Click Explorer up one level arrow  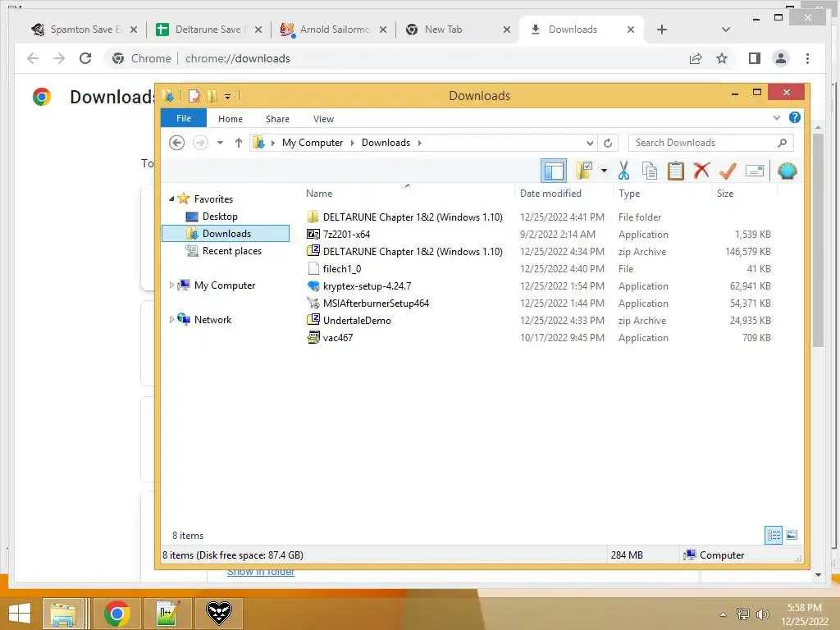[239, 143]
